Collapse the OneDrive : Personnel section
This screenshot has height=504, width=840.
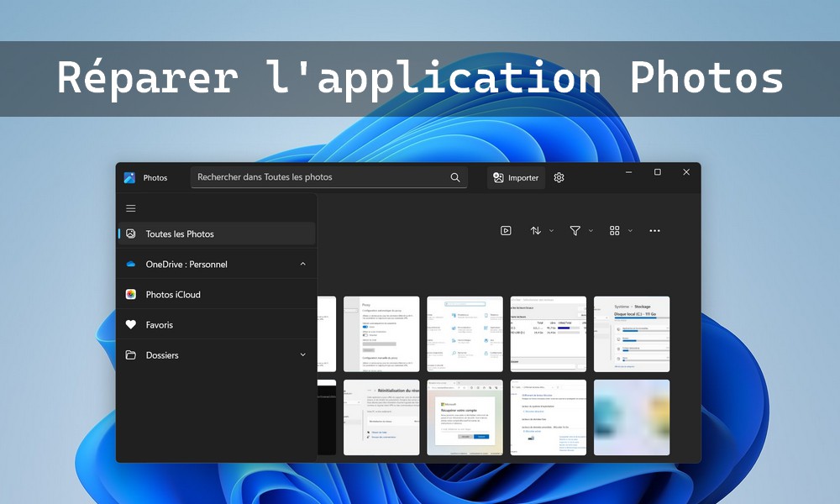(302, 265)
